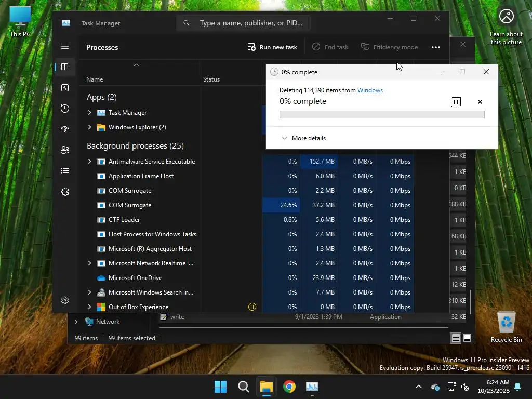Image resolution: width=532 pixels, height=399 pixels.
Task: Click Windows Explorer folder icon in Apps
Action: click(101, 127)
